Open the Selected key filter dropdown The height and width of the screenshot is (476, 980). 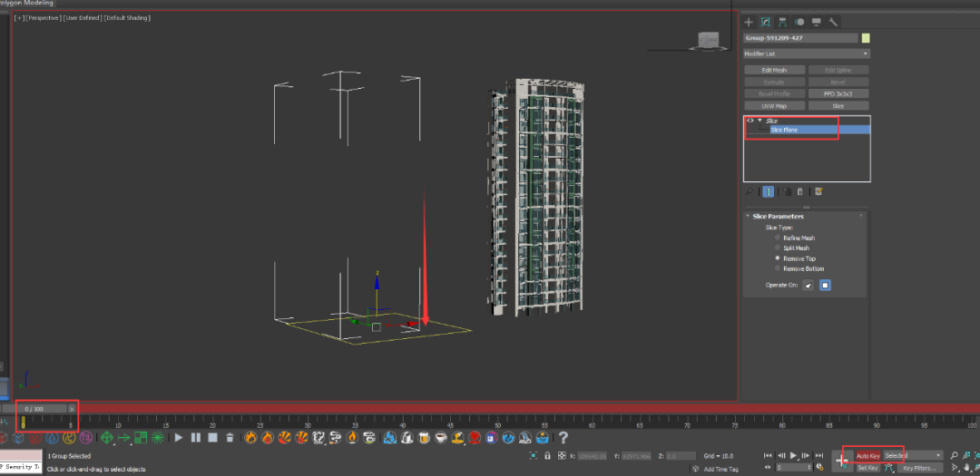click(x=913, y=456)
